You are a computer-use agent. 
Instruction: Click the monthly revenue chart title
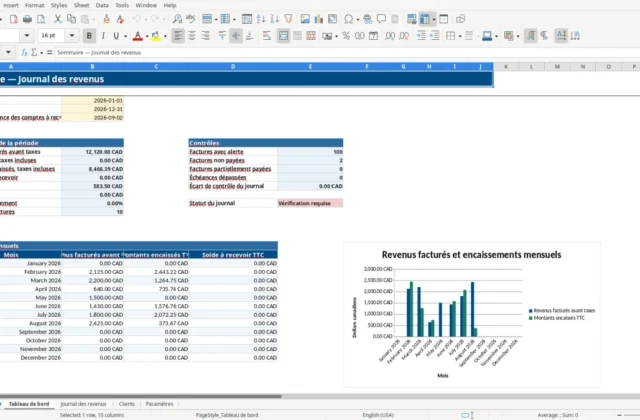point(471,255)
